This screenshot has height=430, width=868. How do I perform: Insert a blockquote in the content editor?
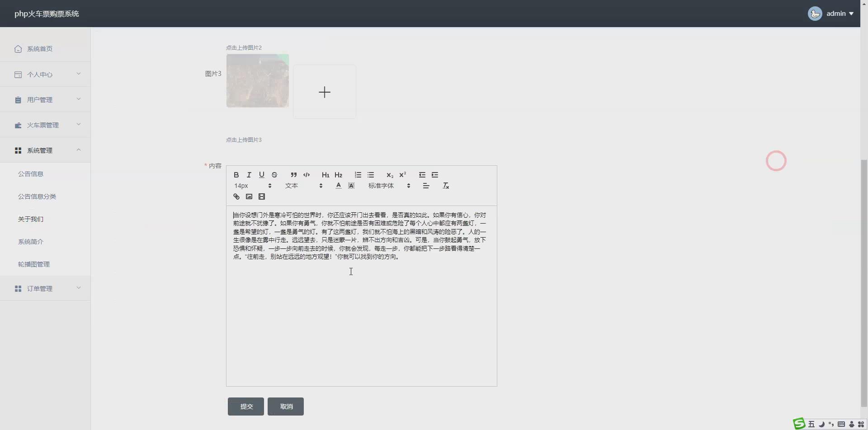click(x=293, y=175)
